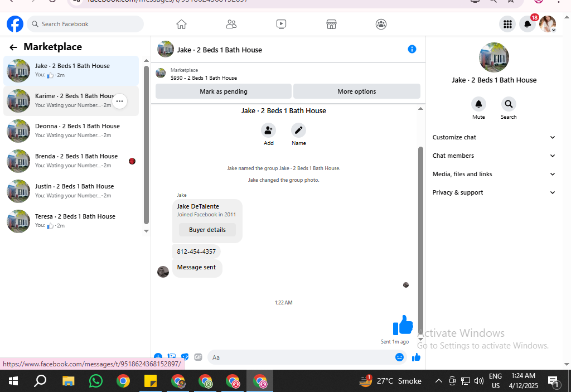Click $930 - 2 Beds 1 Bath House listing
The width and height of the screenshot is (571, 392).
[x=204, y=78]
